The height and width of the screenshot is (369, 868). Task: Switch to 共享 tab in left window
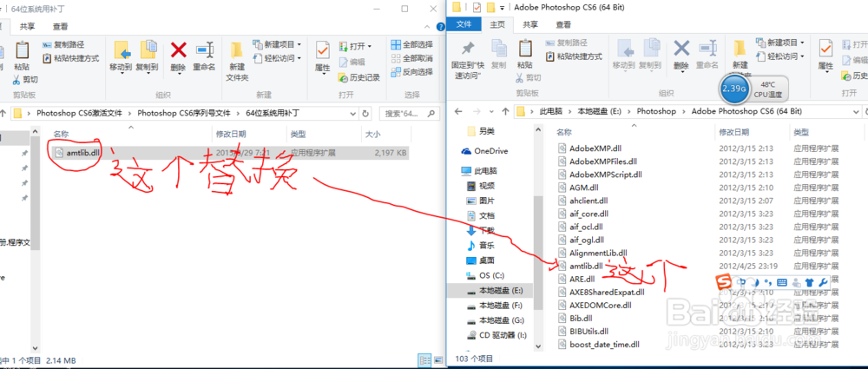click(29, 26)
